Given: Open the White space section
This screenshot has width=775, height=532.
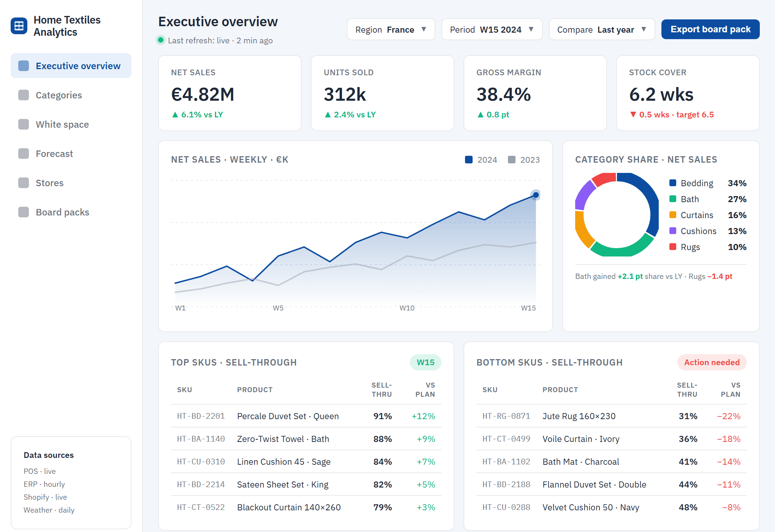Looking at the screenshot, I should point(71,124).
